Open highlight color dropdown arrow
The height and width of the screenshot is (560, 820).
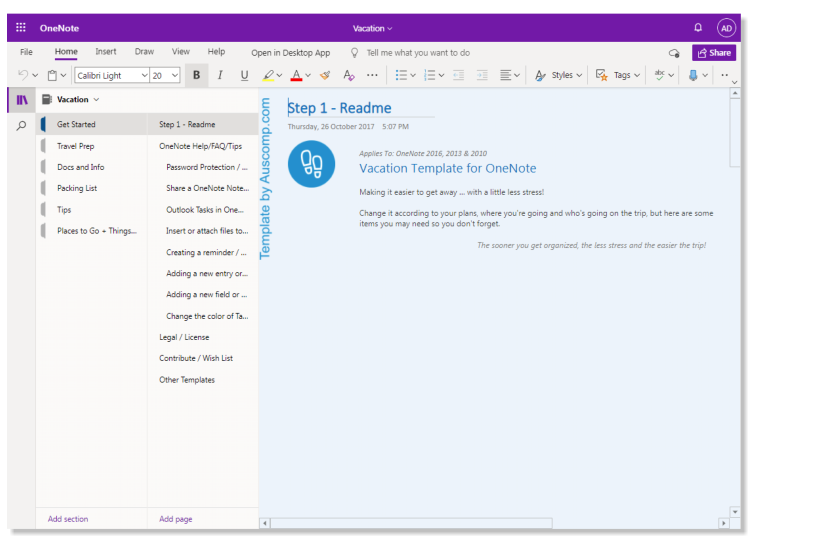pos(279,75)
